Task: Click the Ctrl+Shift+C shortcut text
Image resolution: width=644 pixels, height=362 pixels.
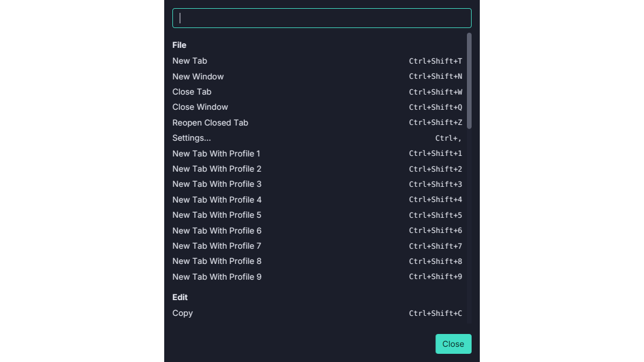Action: pos(435,313)
